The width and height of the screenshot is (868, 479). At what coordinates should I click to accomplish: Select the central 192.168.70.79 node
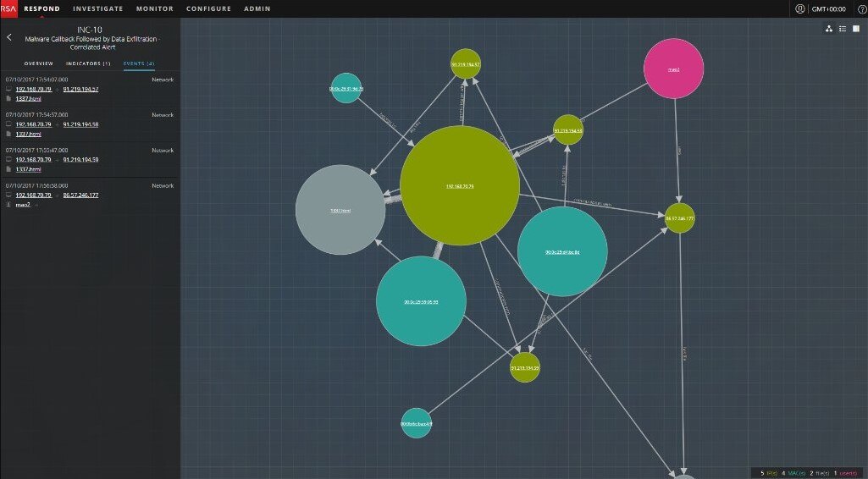click(459, 185)
